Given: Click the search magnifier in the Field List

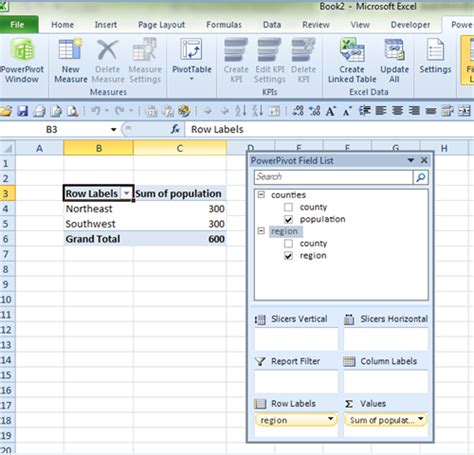Looking at the screenshot, I should [x=421, y=177].
